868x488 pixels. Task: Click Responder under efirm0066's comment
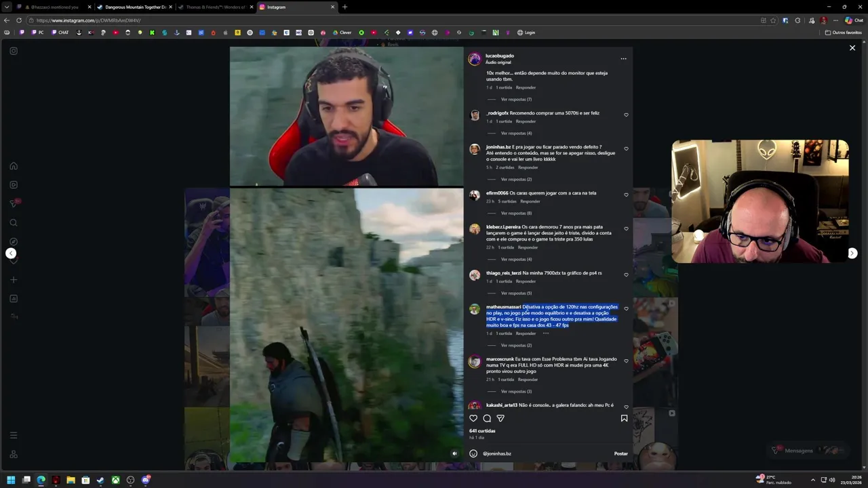tap(530, 201)
